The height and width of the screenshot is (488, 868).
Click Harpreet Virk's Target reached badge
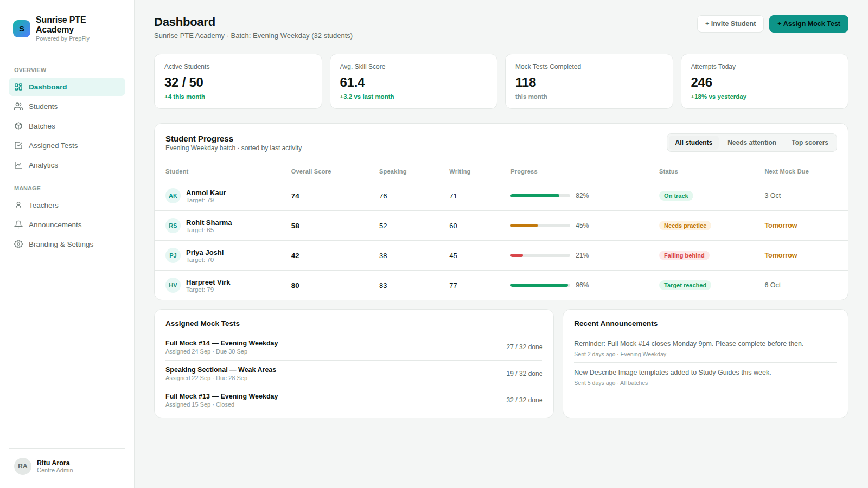point(685,285)
